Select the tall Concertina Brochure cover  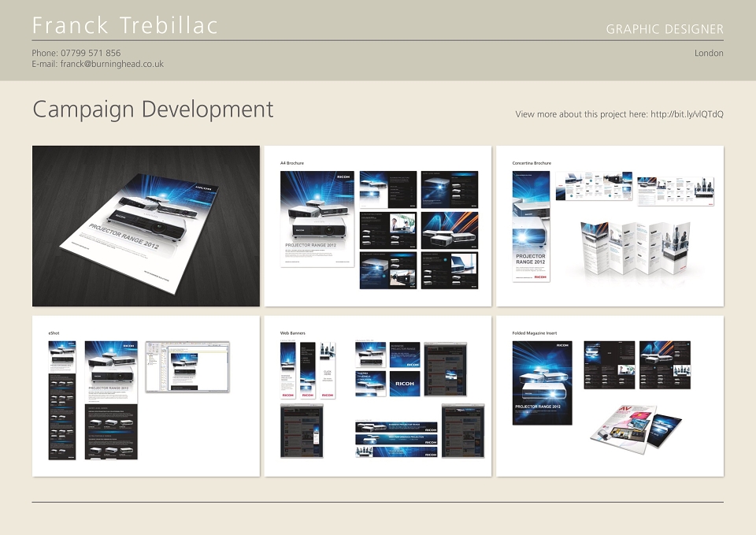pos(531,226)
